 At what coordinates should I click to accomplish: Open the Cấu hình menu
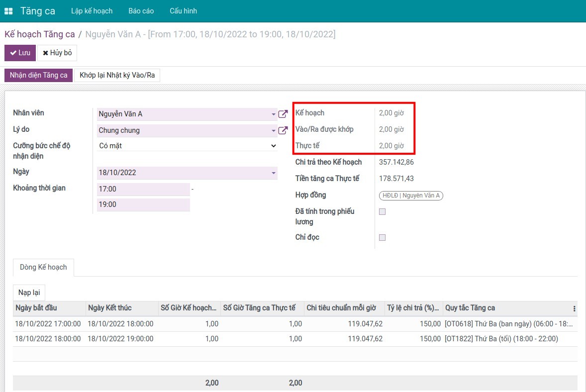[183, 11]
